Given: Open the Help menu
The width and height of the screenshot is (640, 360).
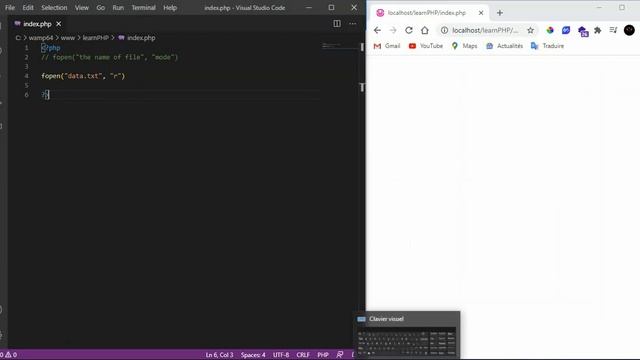Looking at the screenshot, I should point(170,7).
